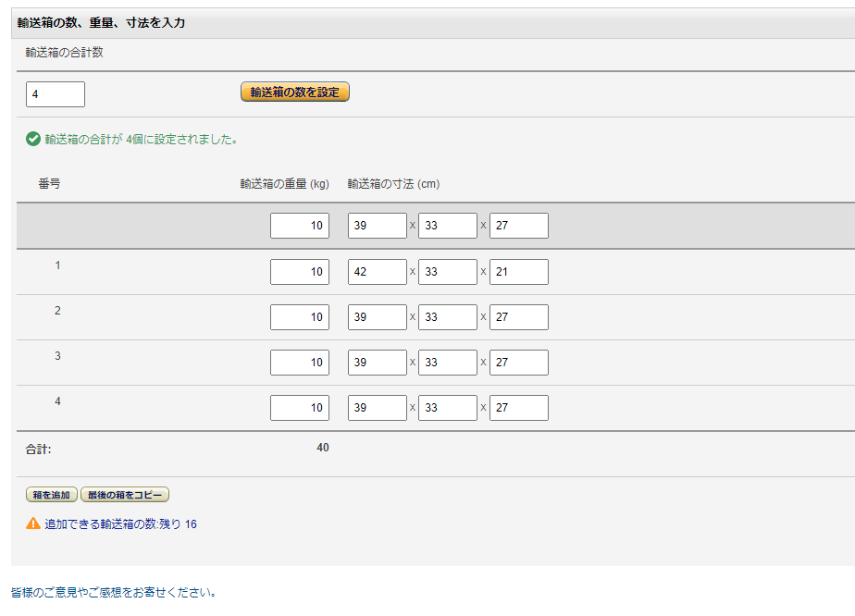Screen dimensions: 855x616
Task: Select the weight field in box 1 row
Action: (300, 272)
